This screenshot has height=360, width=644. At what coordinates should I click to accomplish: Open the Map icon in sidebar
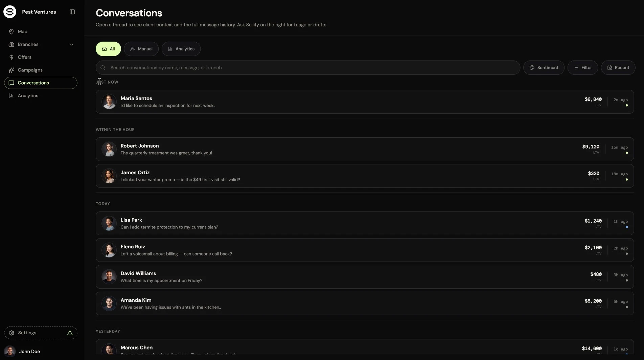11,31
